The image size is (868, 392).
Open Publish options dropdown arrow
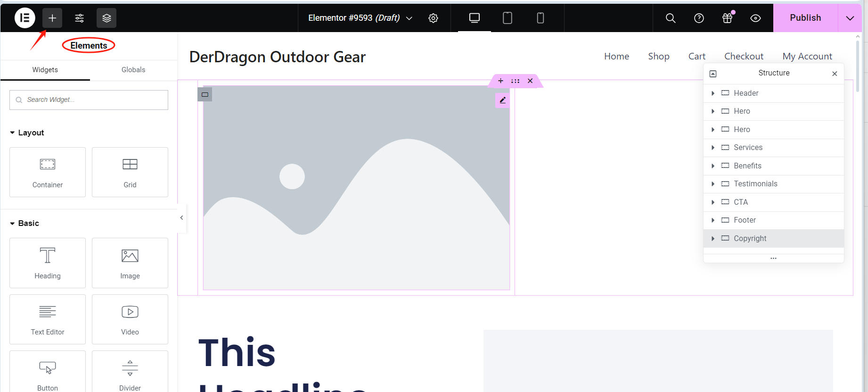click(850, 18)
